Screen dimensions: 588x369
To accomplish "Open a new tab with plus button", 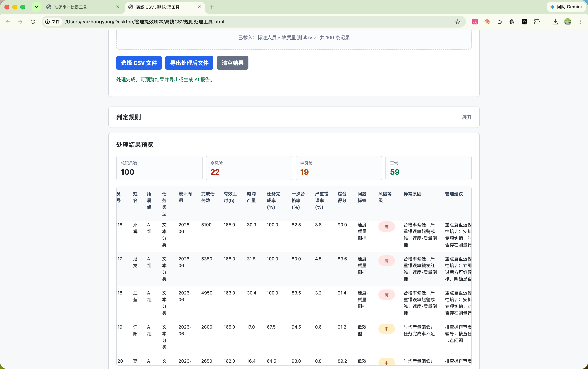I will [x=212, y=7].
